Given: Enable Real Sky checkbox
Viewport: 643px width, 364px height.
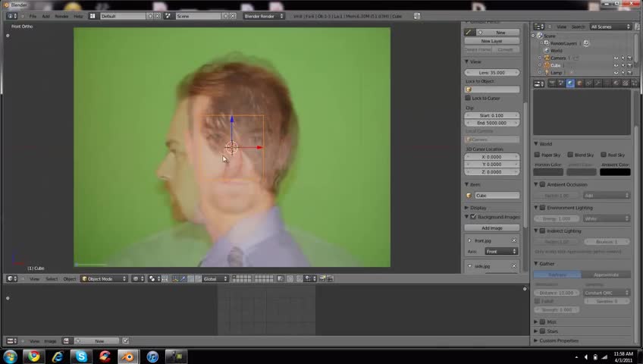Looking at the screenshot, I should 604,155.
